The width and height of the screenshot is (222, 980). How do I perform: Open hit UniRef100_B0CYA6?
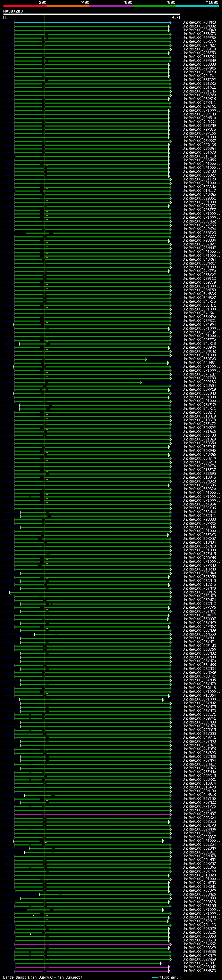(x=199, y=508)
